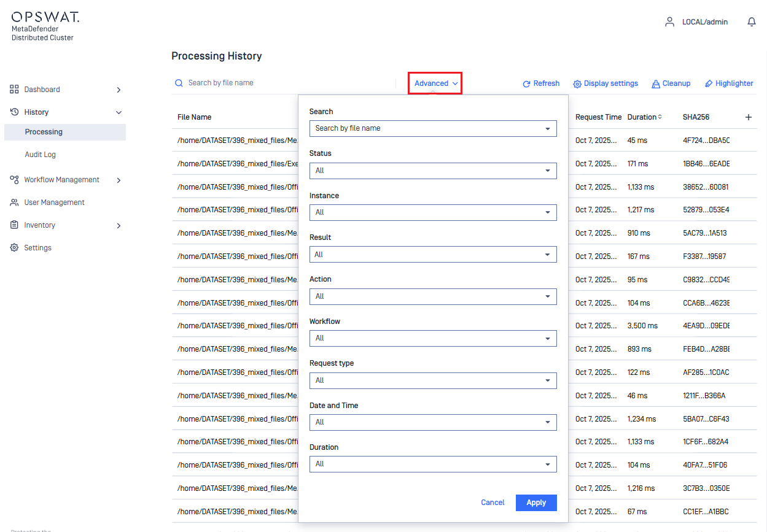Screen dimensions: 767x532
Task: Open Audit Log in the sidebar
Action: pyautogui.click(x=41, y=155)
